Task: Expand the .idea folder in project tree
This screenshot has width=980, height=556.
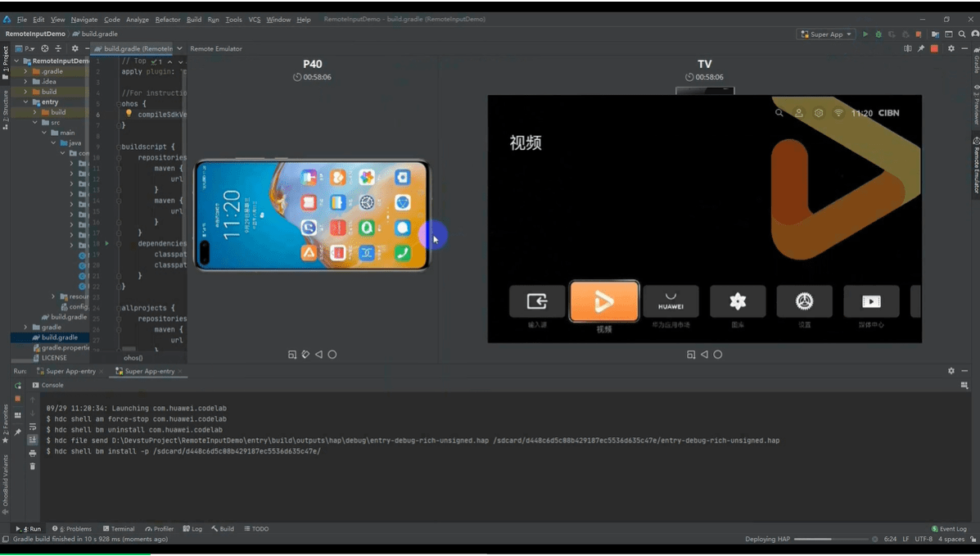Action: click(26, 82)
